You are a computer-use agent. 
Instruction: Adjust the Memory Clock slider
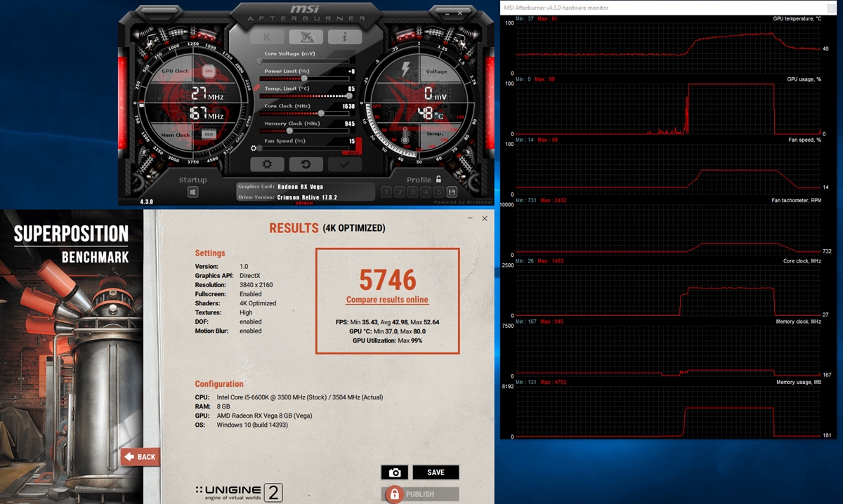[x=303, y=131]
